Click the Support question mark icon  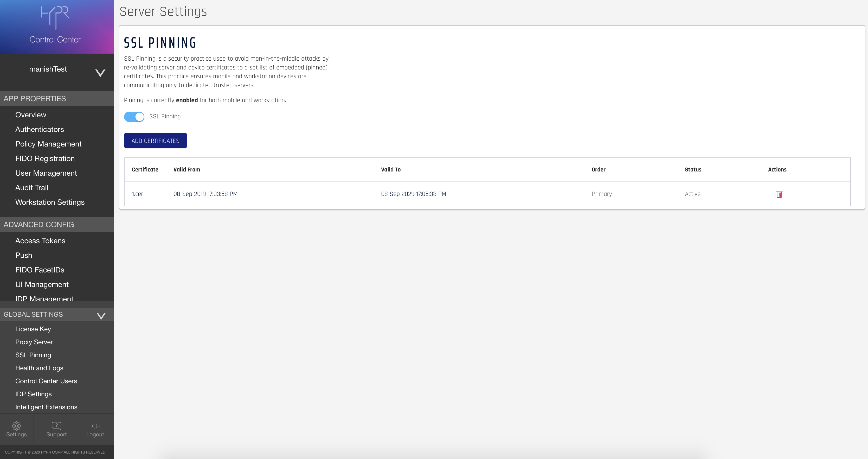pos(56,426)
